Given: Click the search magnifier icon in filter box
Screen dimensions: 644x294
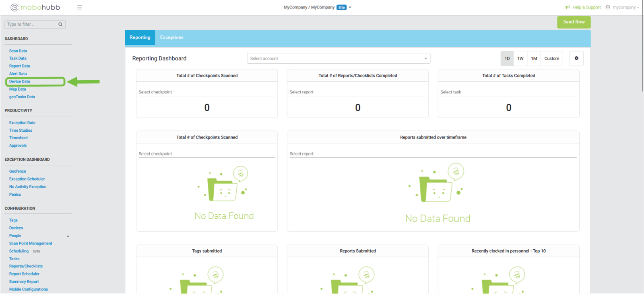Looking at the screenshot, I should [x=60, y=25].
